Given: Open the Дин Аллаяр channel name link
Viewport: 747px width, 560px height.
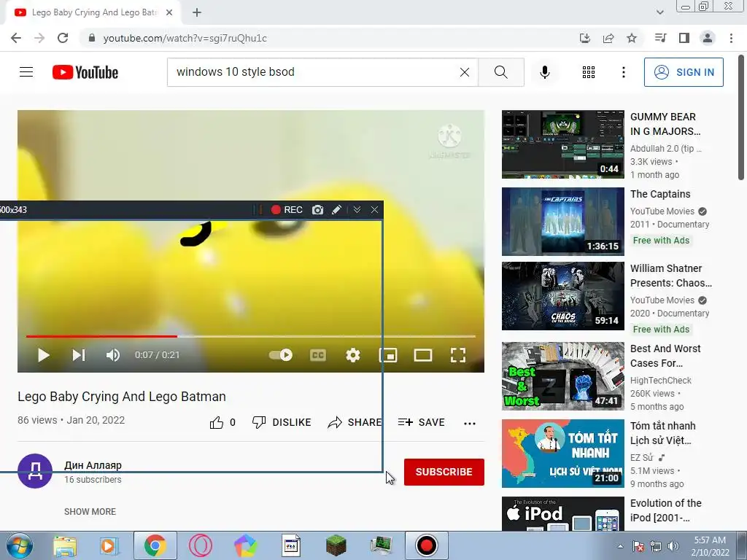Looking at the screenshot, I should click(93, 465).
